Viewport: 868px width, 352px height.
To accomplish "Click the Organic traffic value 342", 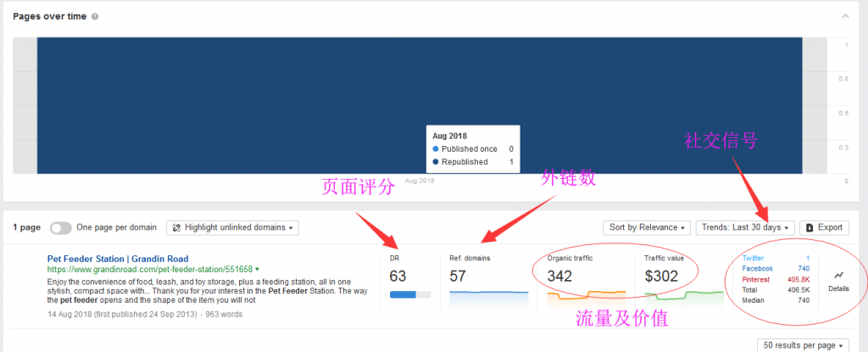I will (559, 276).
